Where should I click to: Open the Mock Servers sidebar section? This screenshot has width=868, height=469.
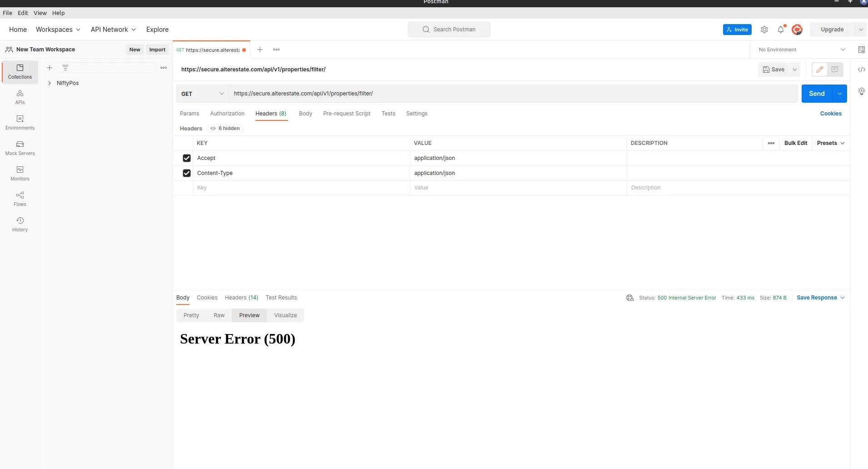20,148
